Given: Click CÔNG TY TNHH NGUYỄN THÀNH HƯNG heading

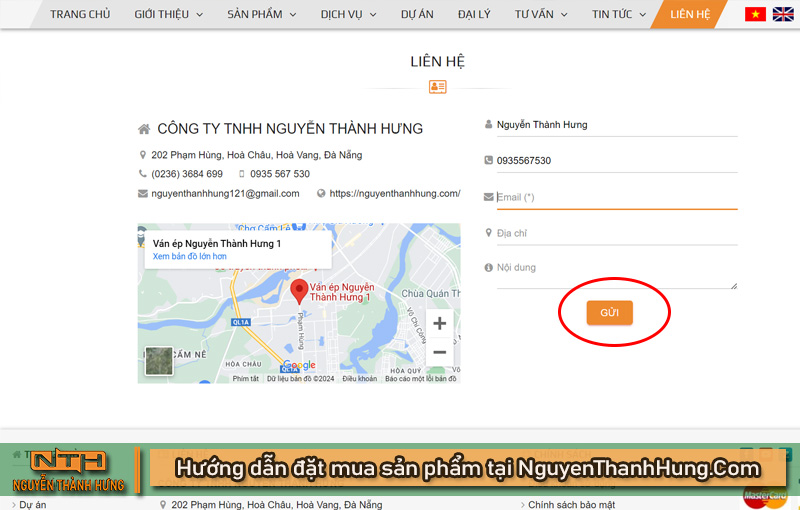Looking at the screenshot, I should point(290,129).
